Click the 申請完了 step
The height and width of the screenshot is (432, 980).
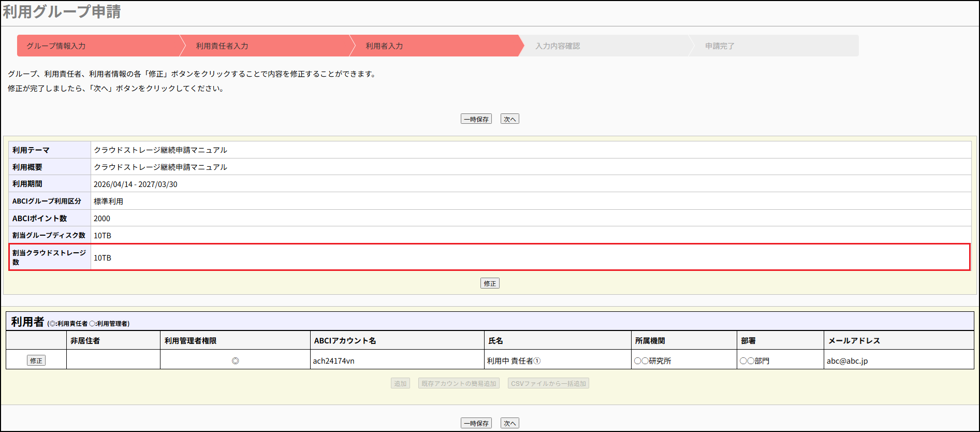click(x=720, y=46)
